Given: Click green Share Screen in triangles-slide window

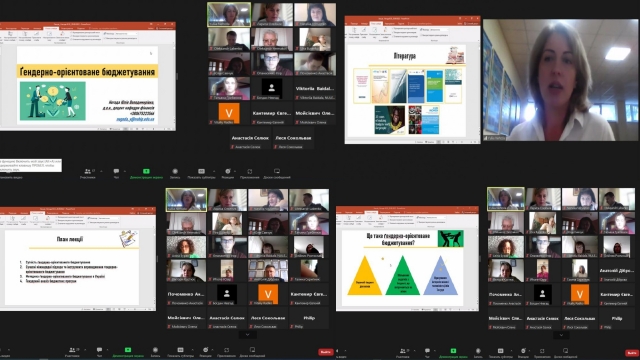Looking at the screenshot, I should coord(453,353).
